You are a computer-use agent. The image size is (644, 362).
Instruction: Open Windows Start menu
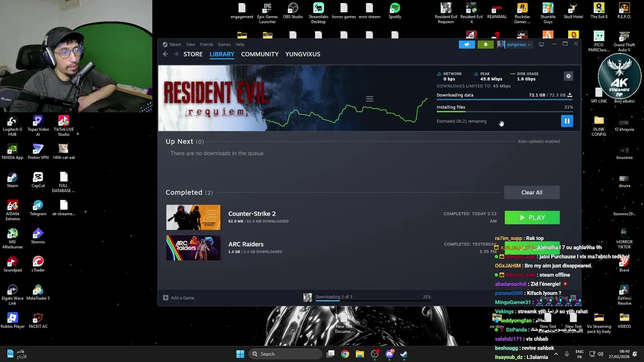240,354
